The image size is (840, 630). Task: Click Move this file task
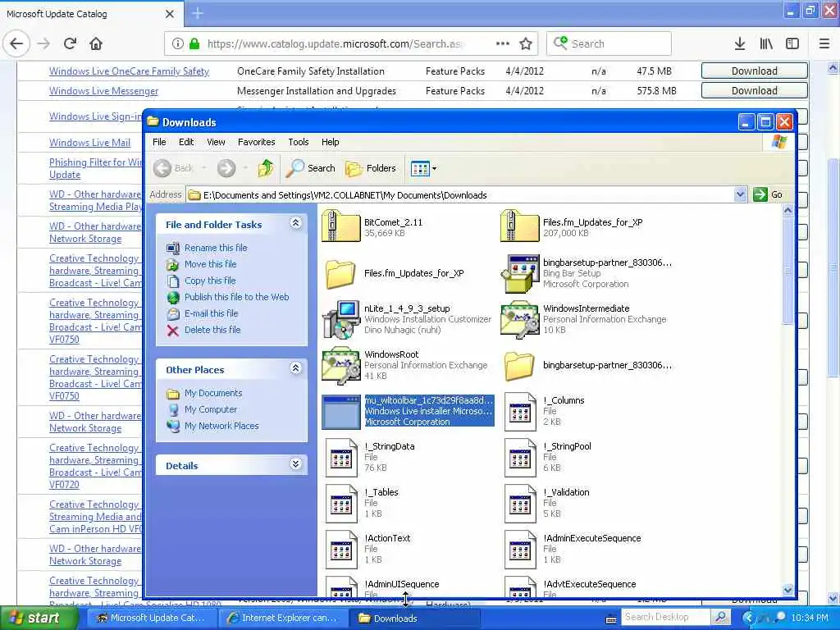click(211, 264)
